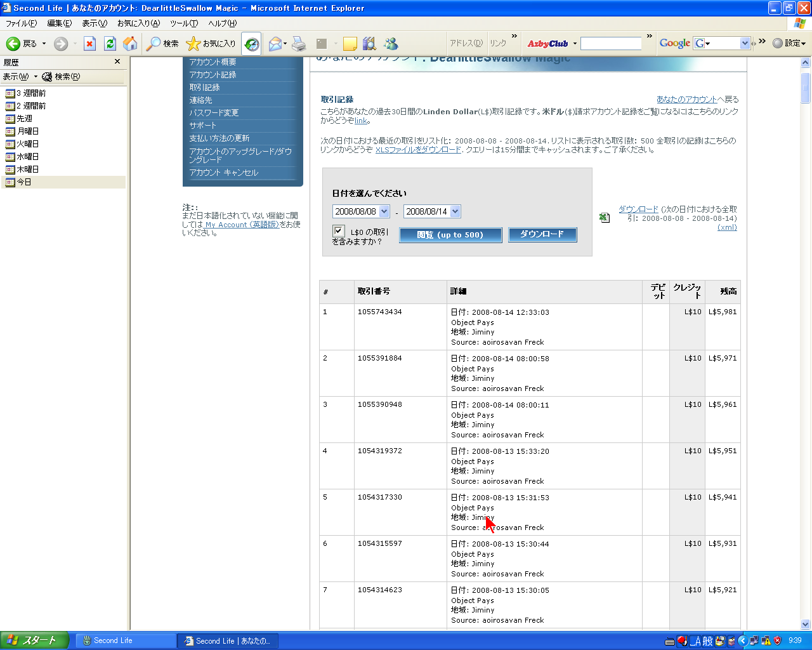Click the IME 般 conversion mode icon

coord(707,641)
